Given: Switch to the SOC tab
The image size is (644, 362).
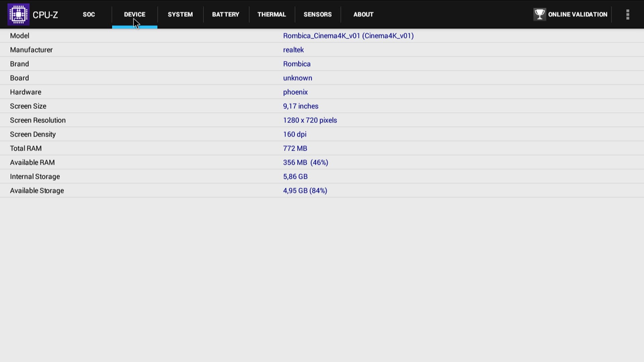Looking at the screenshot, I should coord(89,14).
